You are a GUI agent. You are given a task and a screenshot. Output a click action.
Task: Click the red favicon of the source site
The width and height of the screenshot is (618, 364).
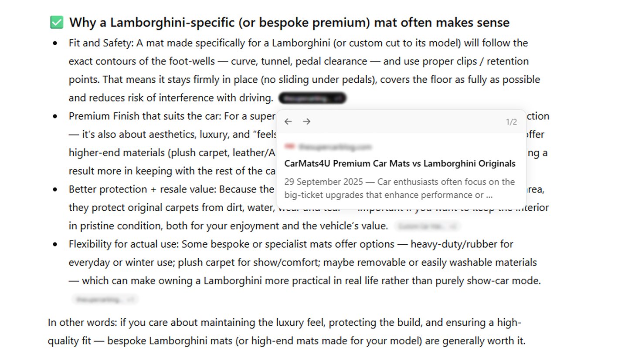click(x=289, y=146)
